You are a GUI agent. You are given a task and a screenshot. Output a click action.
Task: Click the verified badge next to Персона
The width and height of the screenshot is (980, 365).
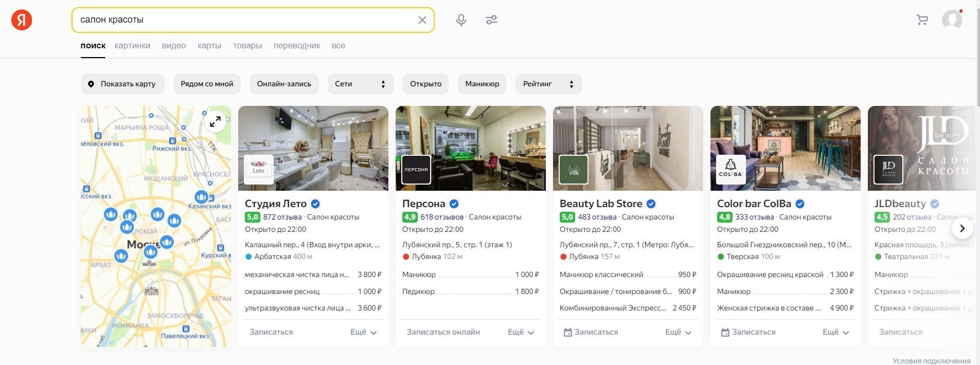[454, 204]
